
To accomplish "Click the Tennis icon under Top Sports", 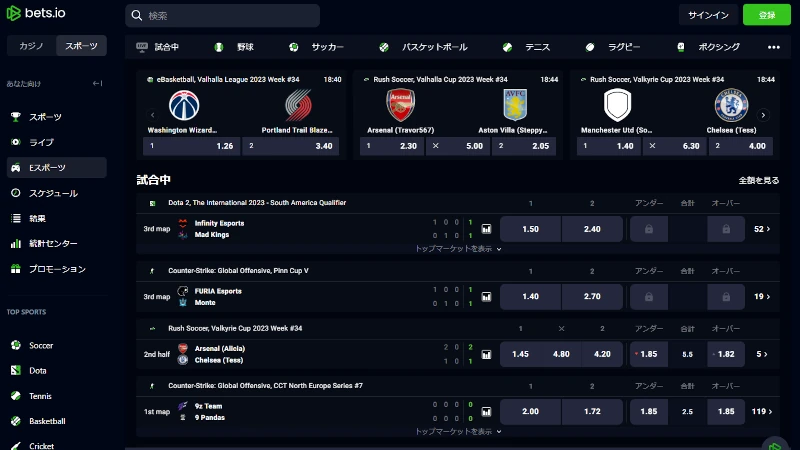I will [16, 396].
